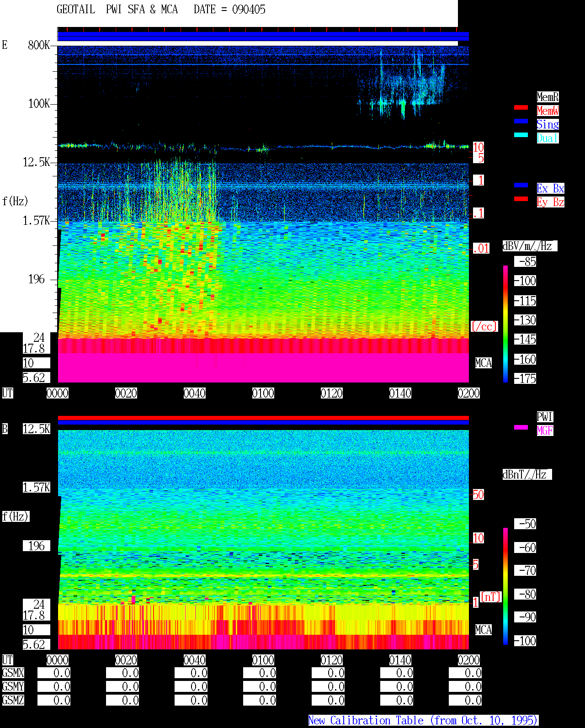This screenshot has height=728, width=585.
Task: Click the magenta MGF legend swatch
Action: (x=521, y=427)
